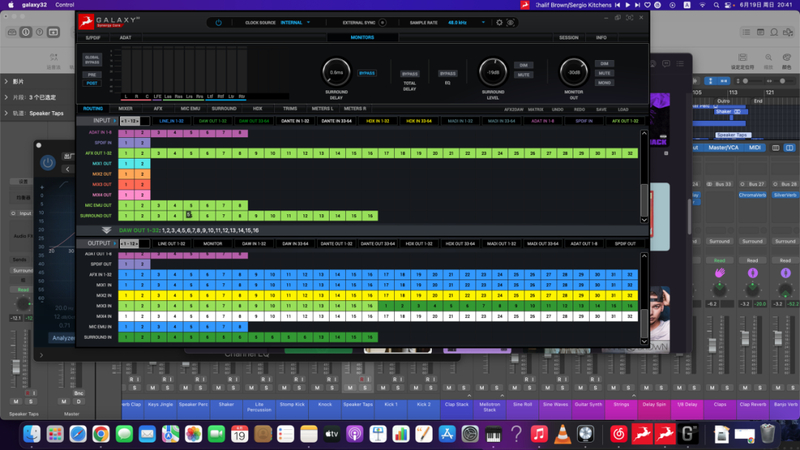
Task: Click inspector info icon in Logic toolbar
Action: point(26,32)
